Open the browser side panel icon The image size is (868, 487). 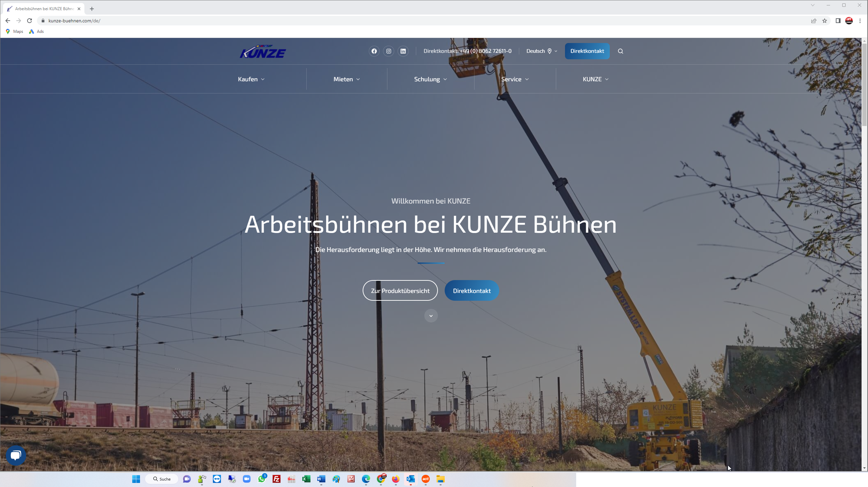[838, 21]
